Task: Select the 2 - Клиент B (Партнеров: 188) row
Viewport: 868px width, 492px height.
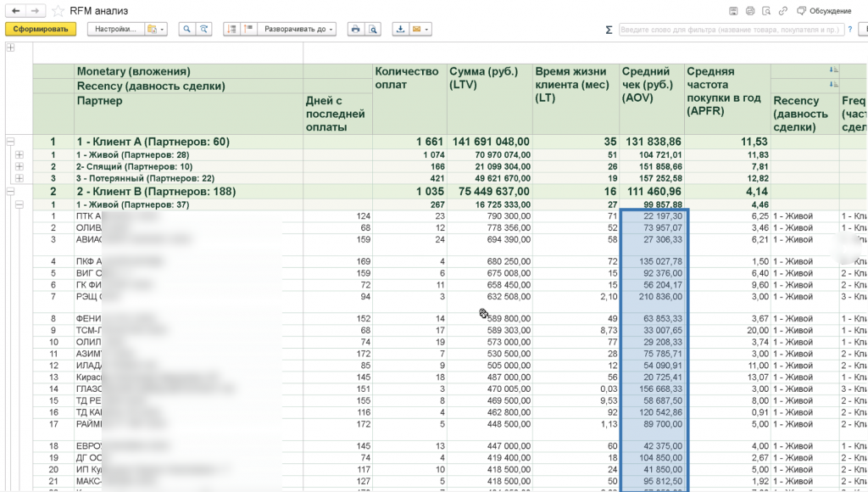Action: point(189,192)
